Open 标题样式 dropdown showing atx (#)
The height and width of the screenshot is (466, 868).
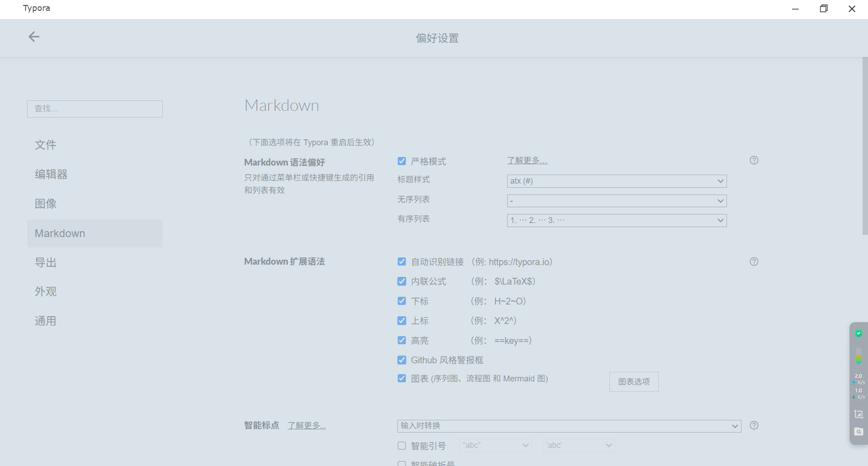(x=617, y=181)
